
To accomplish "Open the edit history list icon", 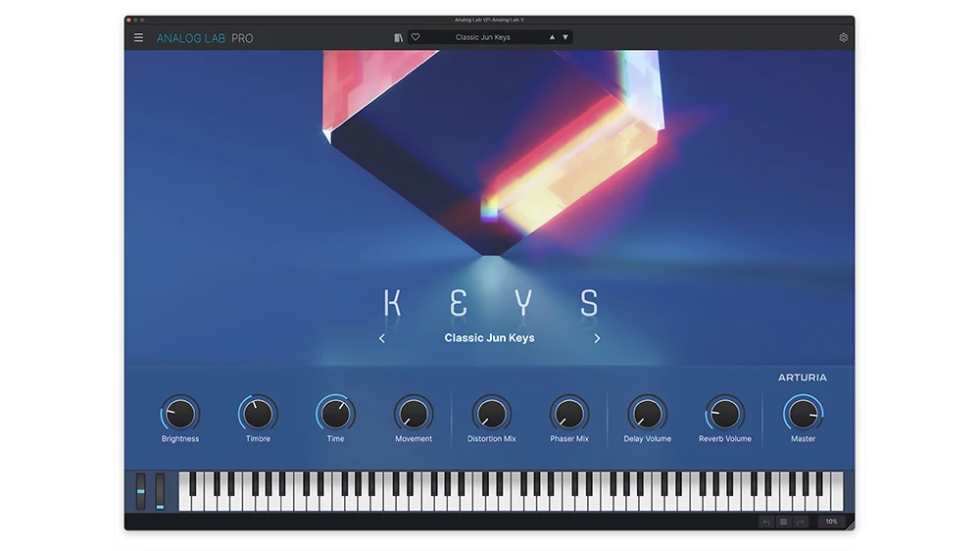I will click(783, 522).
